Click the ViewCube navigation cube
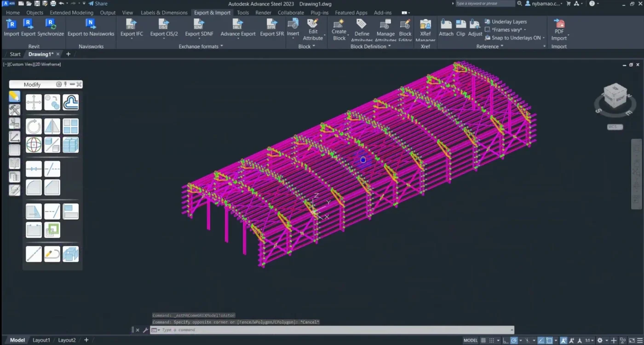 point(615,95)
